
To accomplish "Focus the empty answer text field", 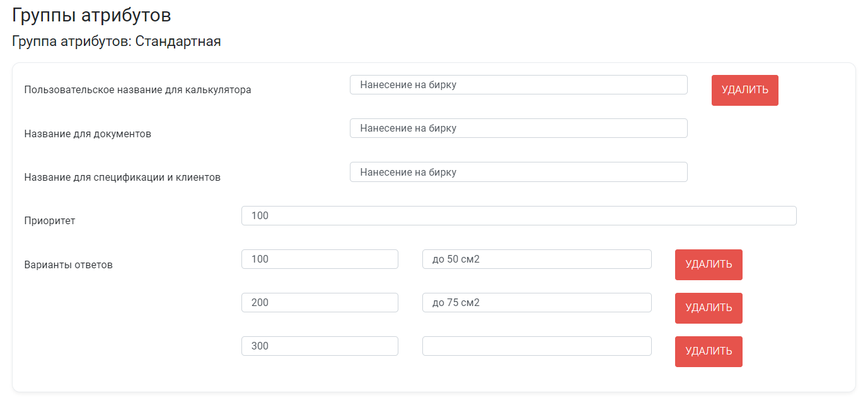I will pyautogui.click(x=536, y=346).
